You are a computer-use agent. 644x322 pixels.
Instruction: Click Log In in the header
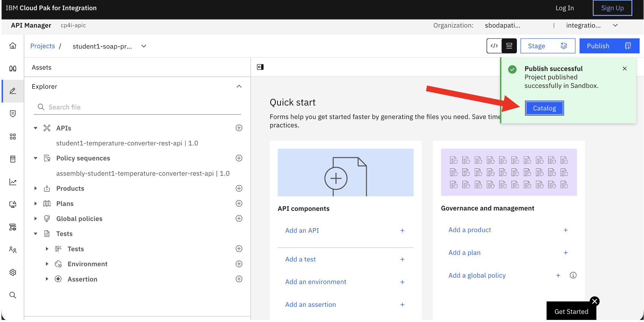point(565,8)
